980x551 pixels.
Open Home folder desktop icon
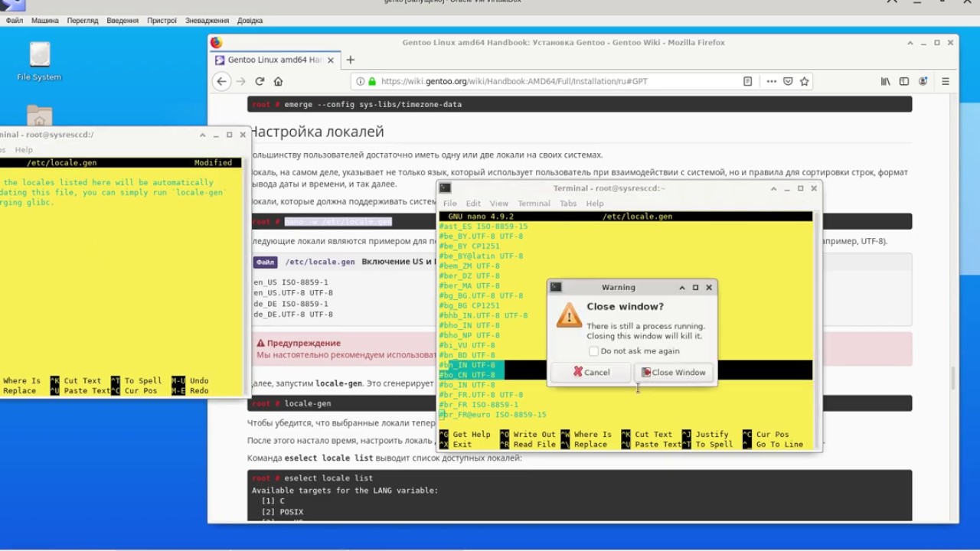pos(39,116)
